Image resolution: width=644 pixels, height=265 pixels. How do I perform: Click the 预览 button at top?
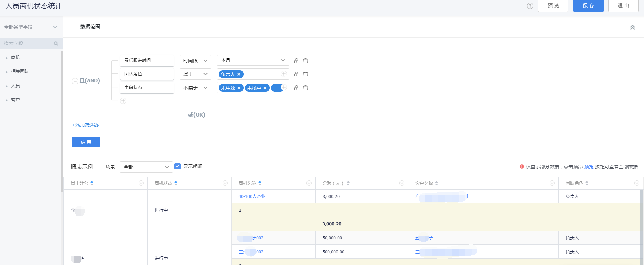pyautogui.click(x=553, y=6)
